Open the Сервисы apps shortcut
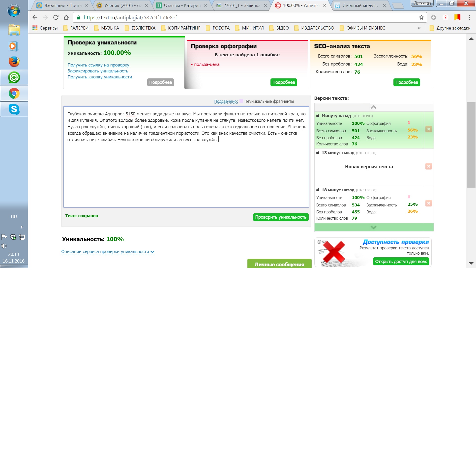Screen dimensions: 476x471 point(45,28)
